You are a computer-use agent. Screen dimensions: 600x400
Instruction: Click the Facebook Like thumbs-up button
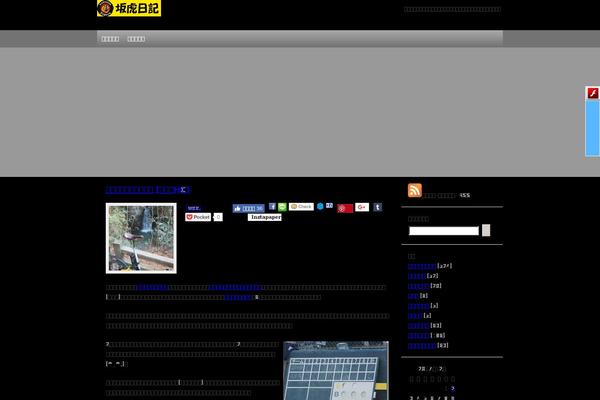(x=248, y=209)
